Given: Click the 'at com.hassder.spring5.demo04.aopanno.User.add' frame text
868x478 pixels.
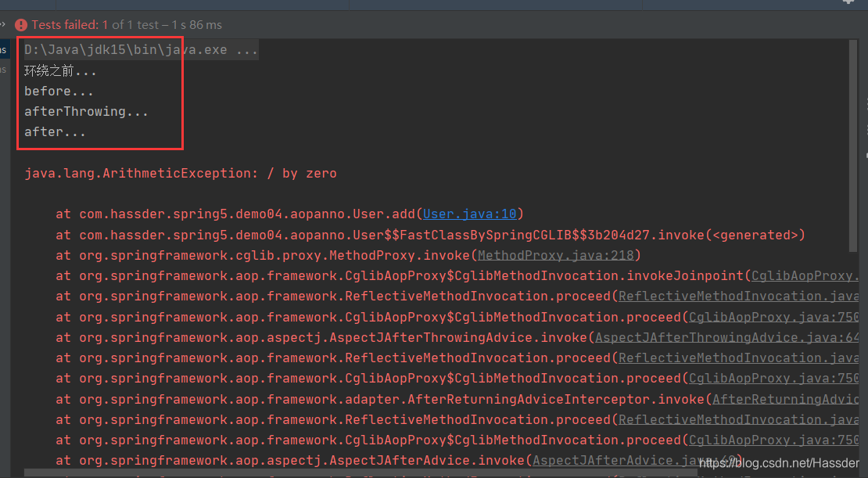Looking at the screenshot, I should (235, 214).
